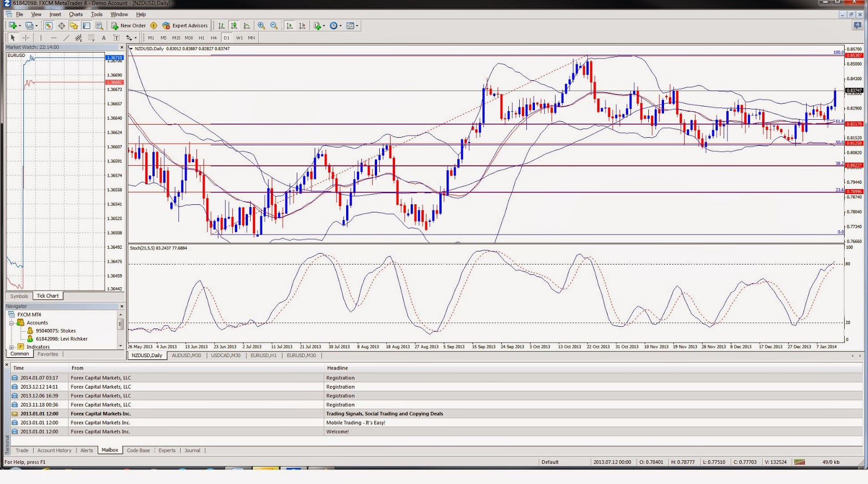Open the Profiles dropdown arrow
Viewport: 868px width, 484px height.
pos(36,25)
